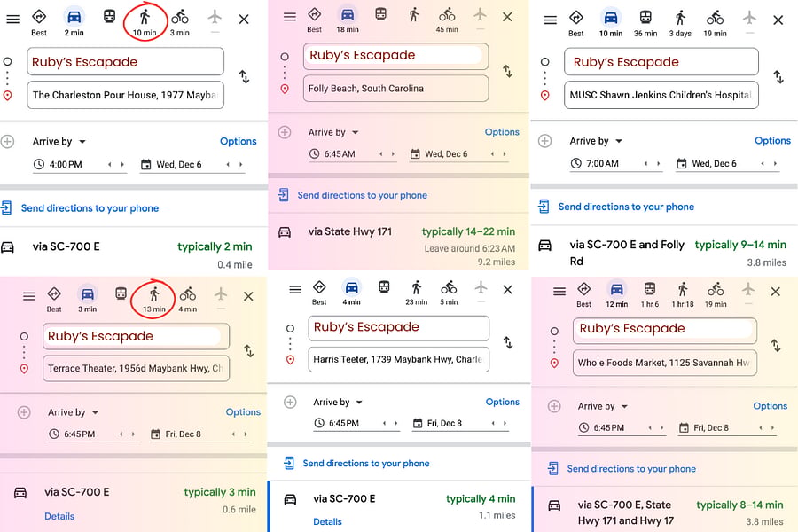Screen dimensions: 798x532
Task: Select Best travel mode in Harris Teeter panel
Action: coord(319,293)
